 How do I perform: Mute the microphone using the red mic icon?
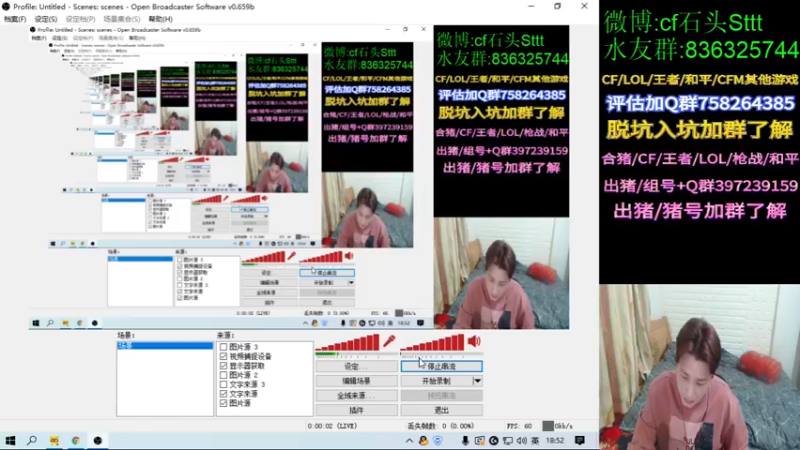(x=389, y=341)
